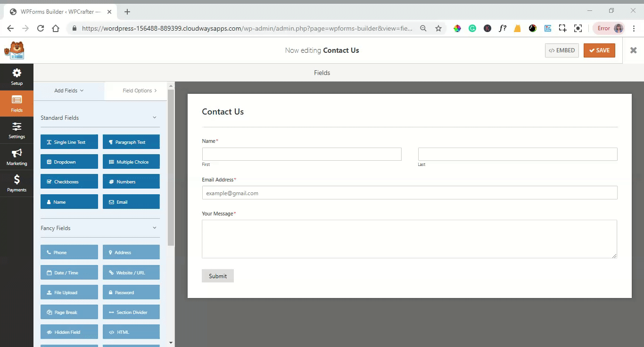The height and width of the screenshot is (347, 644).
Task: Open the screenshot capture extension icon
Action: point(578,28)
